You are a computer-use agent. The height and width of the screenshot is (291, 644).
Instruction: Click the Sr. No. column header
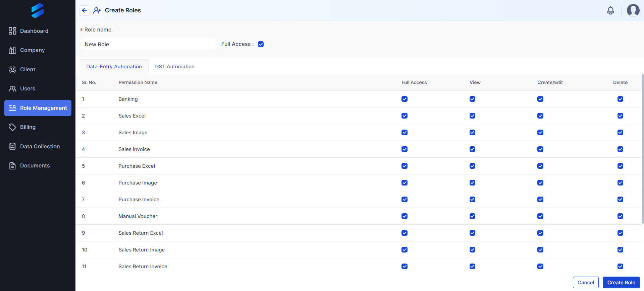coord(89,82)
